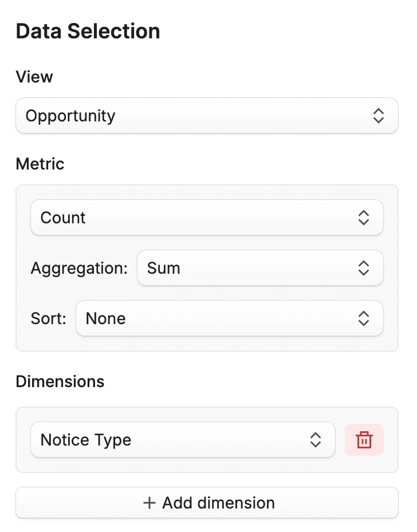Open the Opportunity view dropdown

coord(207,116)
